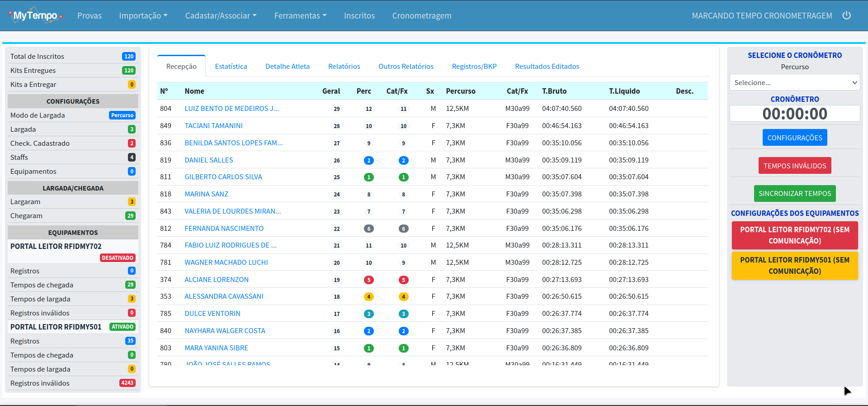Switch to the Detalhe Atleta tab
The image size is (868, 406).
coord(288,66)
